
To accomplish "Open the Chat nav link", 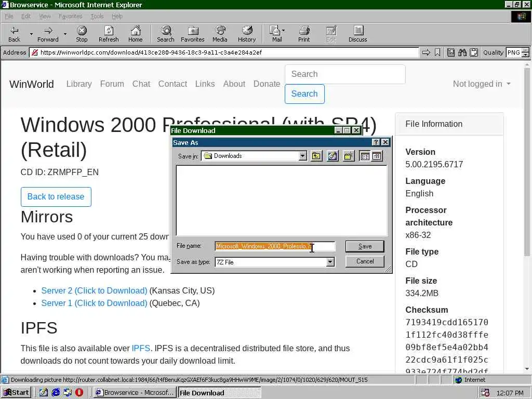I will click(x=141, y=84).
